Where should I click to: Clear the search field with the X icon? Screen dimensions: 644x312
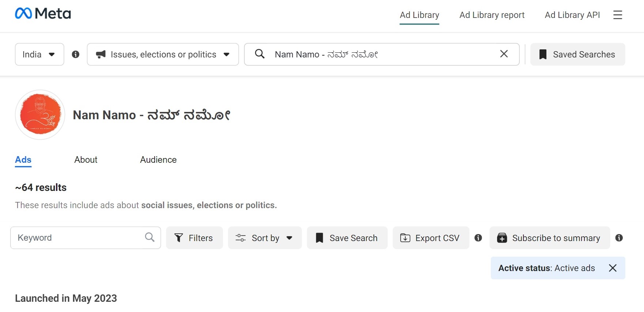(x=504, y=54)
